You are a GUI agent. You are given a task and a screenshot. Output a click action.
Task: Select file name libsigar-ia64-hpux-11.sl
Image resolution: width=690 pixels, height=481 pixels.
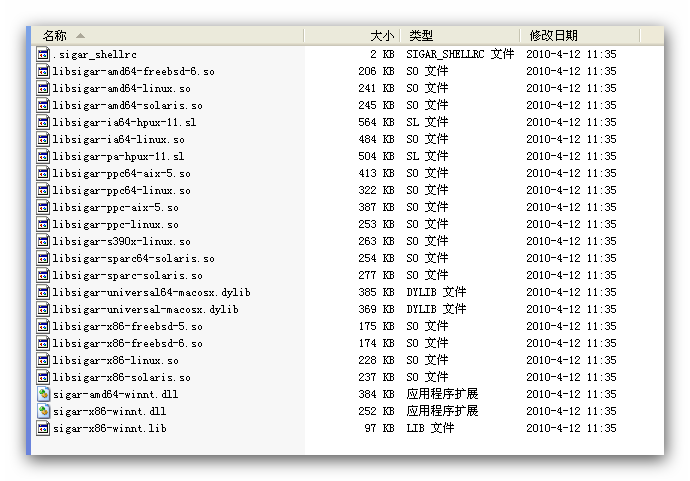tap(124, 122)
